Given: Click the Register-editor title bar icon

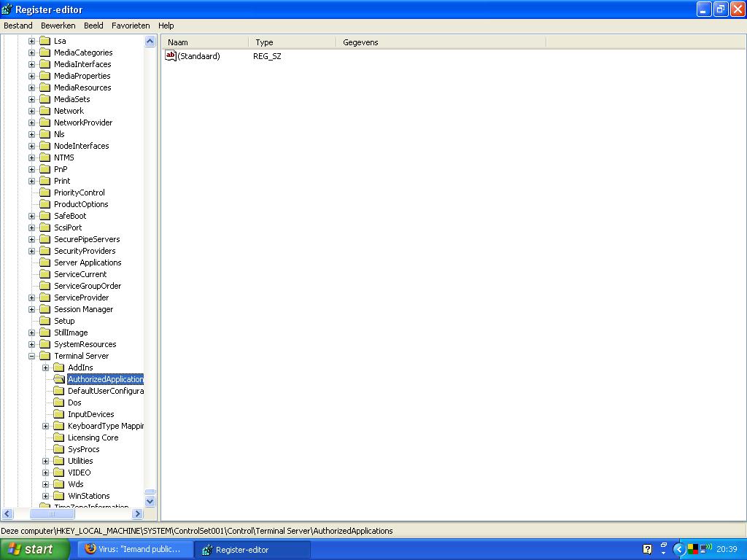Looking at the screenshot, I should pos(7,9).
